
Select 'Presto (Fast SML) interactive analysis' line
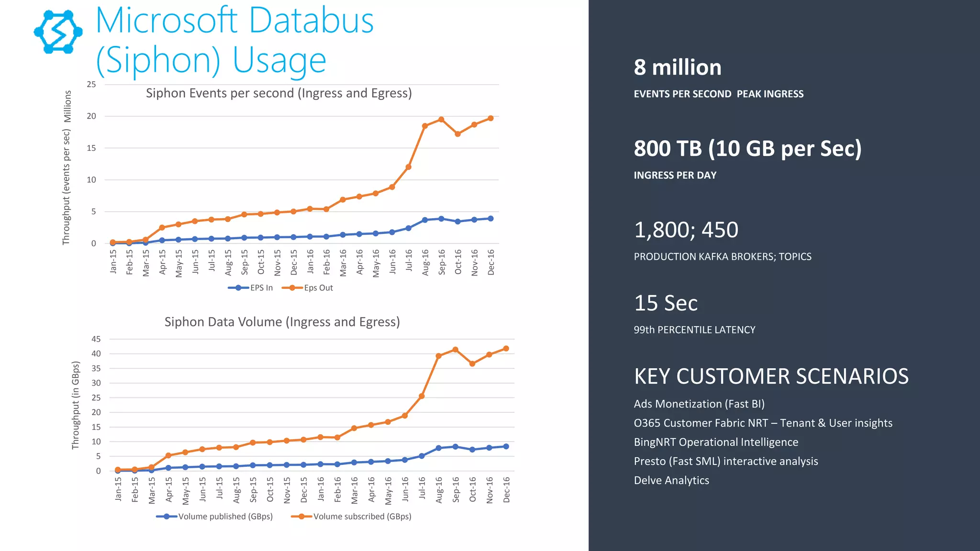click(x=726, y=462)
